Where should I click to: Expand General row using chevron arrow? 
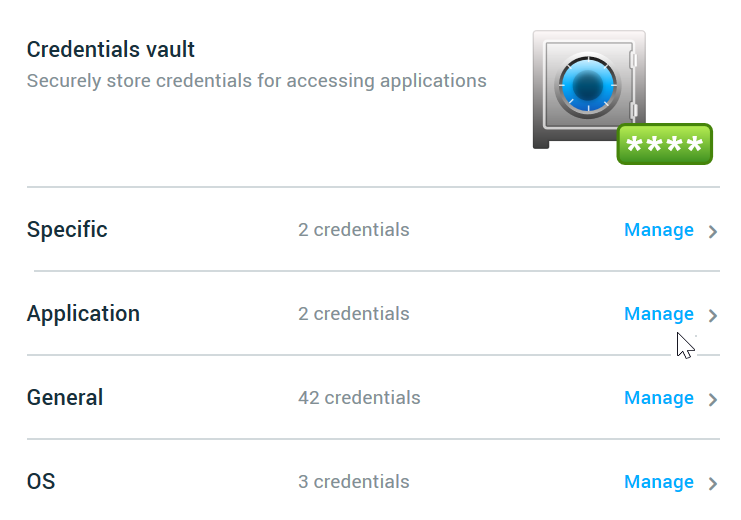click(x=713, y=400)
